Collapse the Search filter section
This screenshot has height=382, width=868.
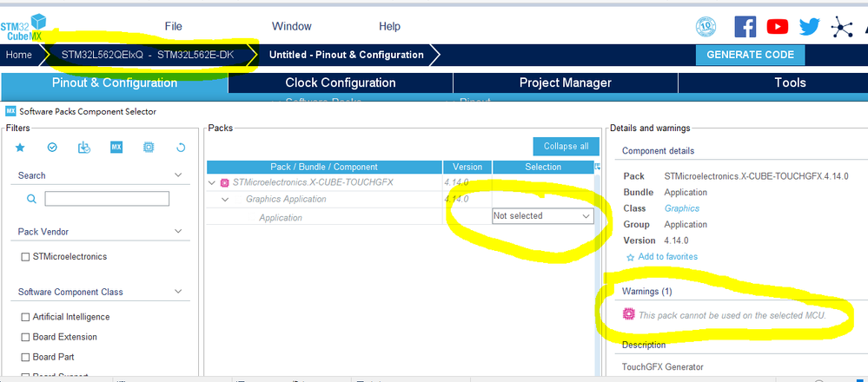click(x=178, y=175)
